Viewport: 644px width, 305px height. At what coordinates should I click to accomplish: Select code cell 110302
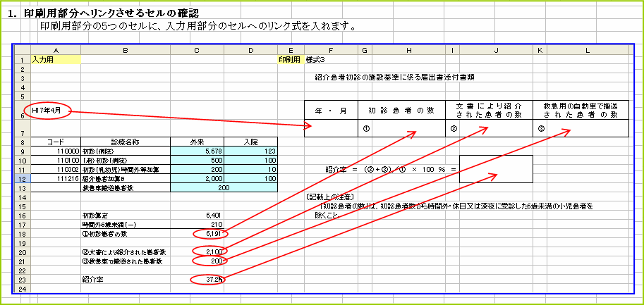56,169
